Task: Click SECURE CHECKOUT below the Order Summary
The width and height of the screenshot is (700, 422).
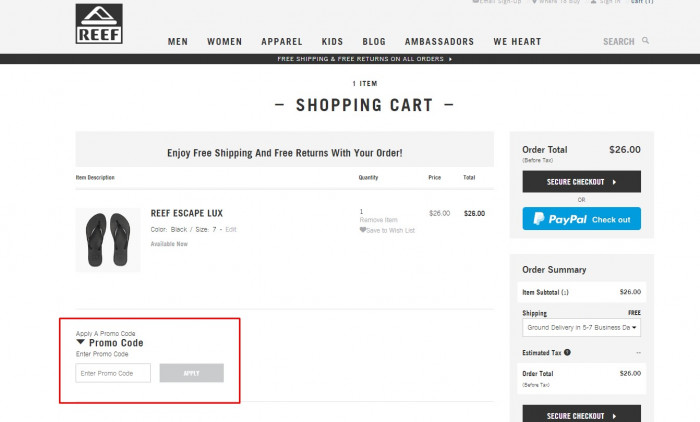Action: pyautogui.click(x=582, y=414)
